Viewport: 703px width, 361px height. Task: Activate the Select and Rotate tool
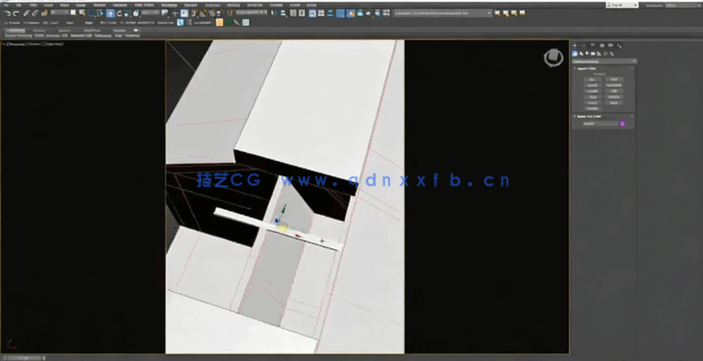click(120, 13)
